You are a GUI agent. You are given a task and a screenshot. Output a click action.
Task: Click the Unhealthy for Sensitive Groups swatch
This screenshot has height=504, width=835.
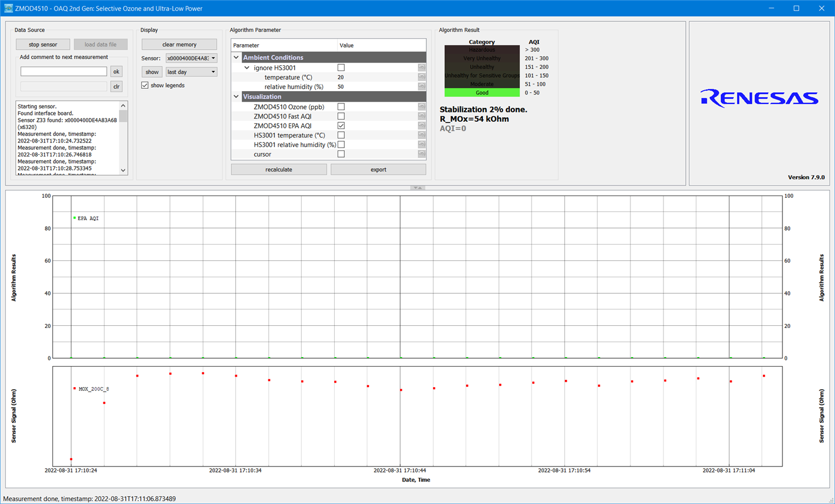click(482, 75)
